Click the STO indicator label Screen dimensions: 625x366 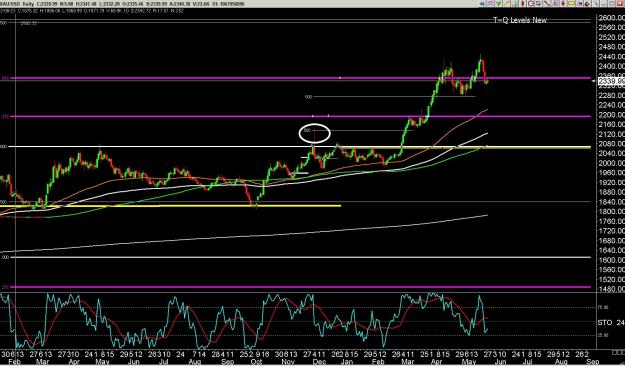605,323
